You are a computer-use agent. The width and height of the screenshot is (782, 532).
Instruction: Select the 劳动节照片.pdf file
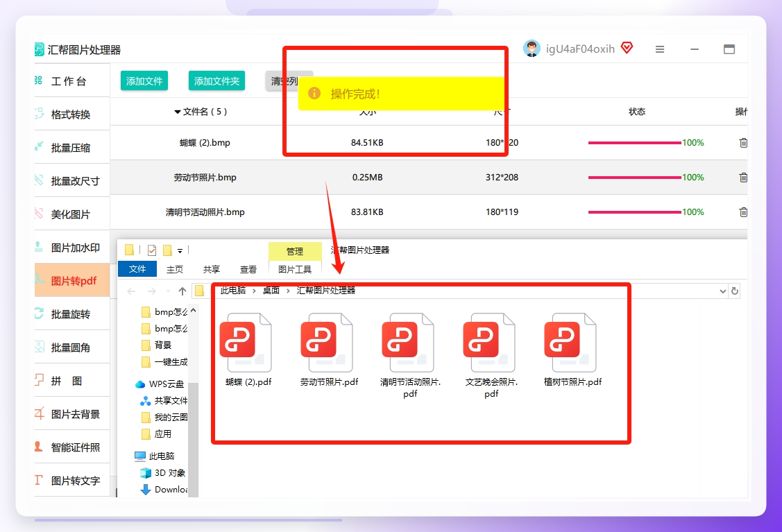tap(329, 350)
